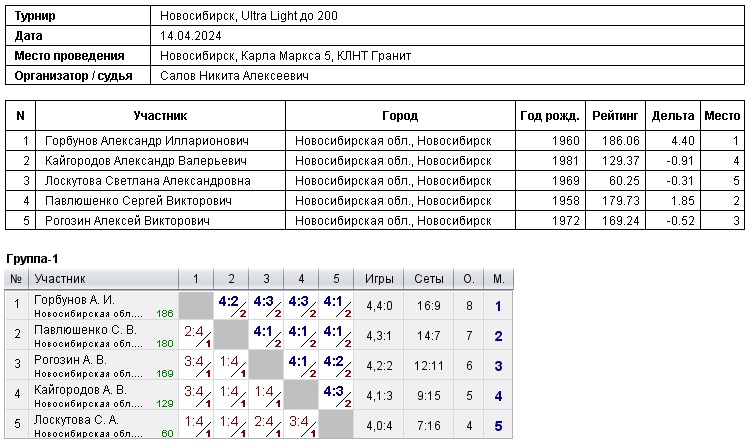750x444 pixels.
Task: Click Горбунов Александр Илларионович in participants list
Action: pyautogui.click(x=146, y=142)
